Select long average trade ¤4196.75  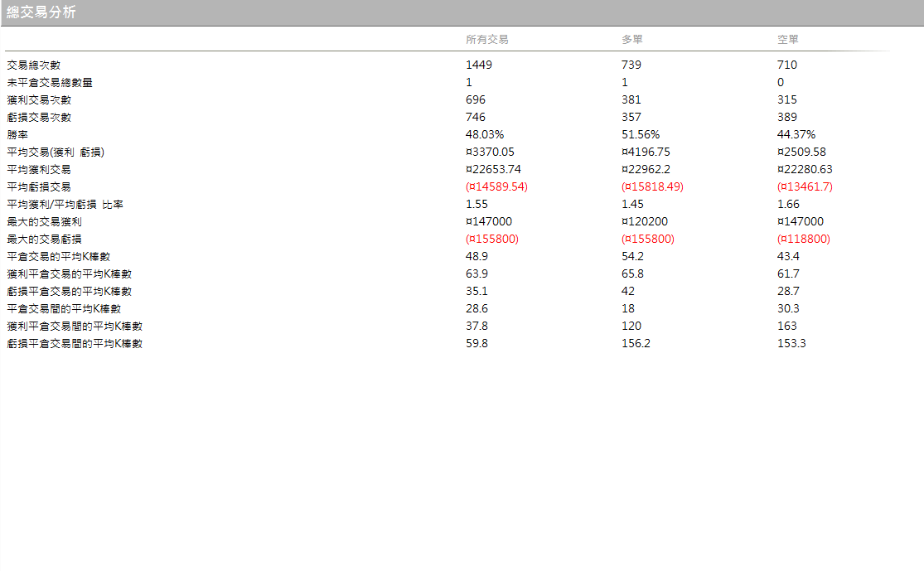pos(646,152)
